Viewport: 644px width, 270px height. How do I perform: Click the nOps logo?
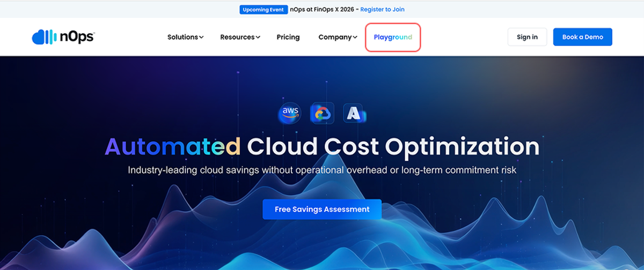tap(63, 37)
